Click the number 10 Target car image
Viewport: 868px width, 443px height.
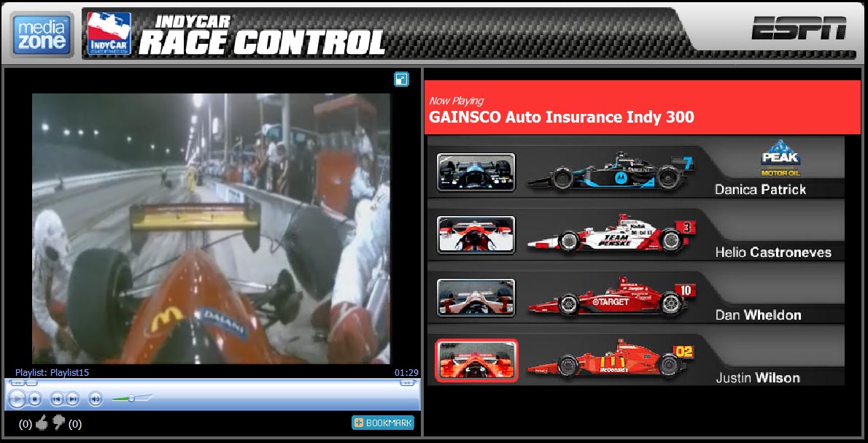611,297
